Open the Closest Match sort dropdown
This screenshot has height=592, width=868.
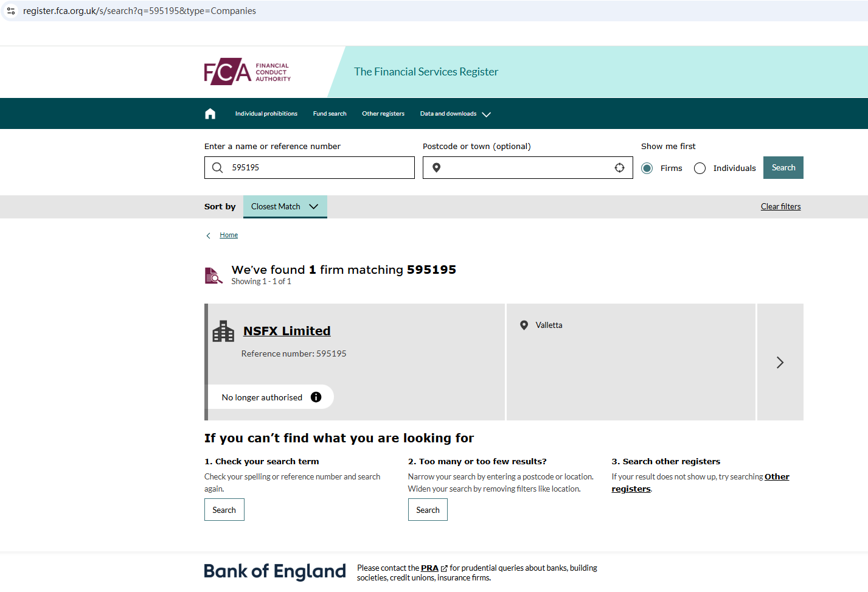[285, 207]
